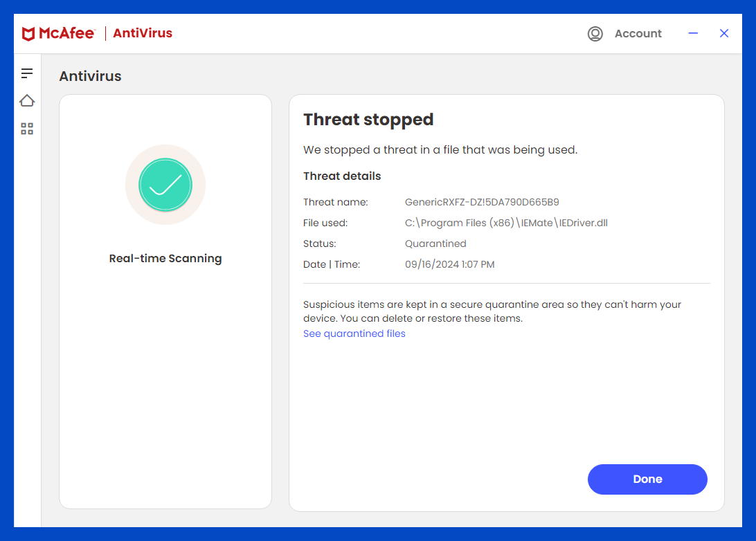
Task: Click the date 09/16/2024 1:07 PM
Action: coord(450,264)
